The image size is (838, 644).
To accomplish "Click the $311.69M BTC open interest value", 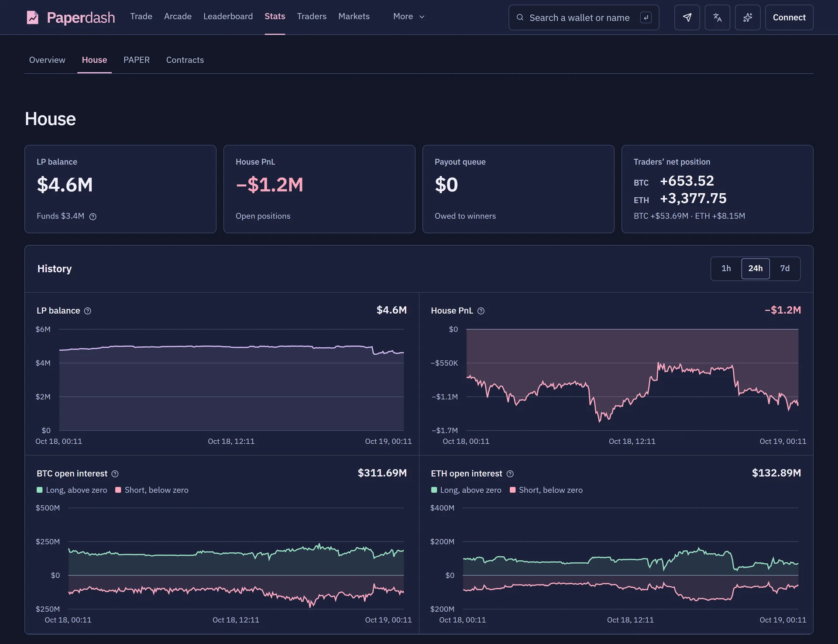I will click(x=382, y=473).
